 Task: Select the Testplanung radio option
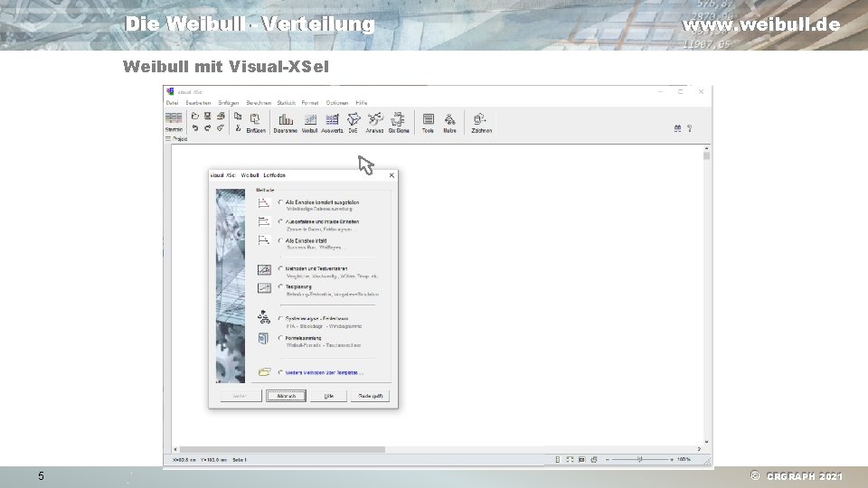(x=280, y=286)
